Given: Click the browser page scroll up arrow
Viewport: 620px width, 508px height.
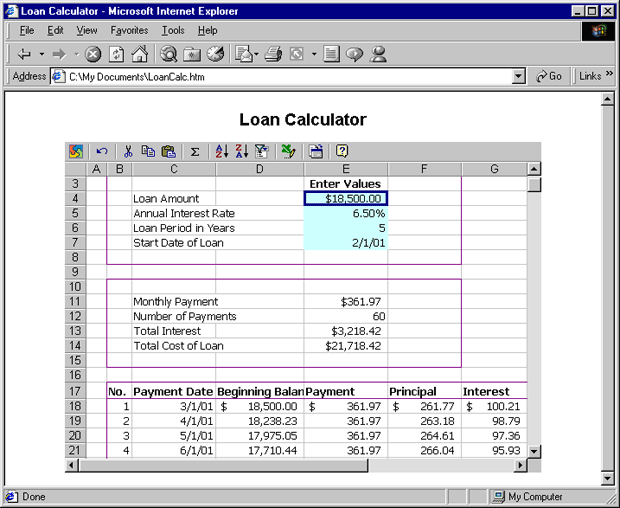Looking at the screenshot, I should click(608, 99).
